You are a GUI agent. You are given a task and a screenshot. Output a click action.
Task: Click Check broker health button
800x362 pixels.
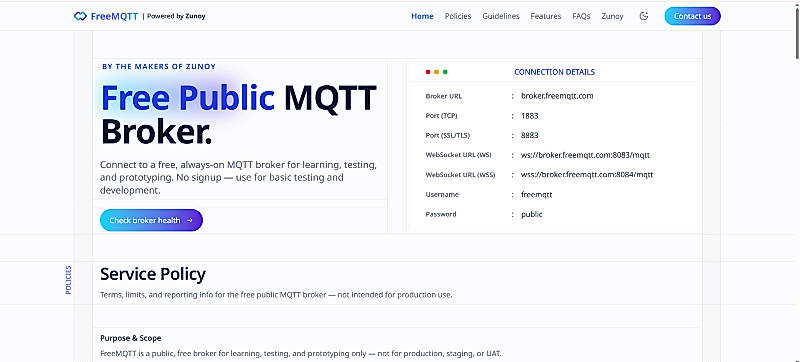pos(152,220)
